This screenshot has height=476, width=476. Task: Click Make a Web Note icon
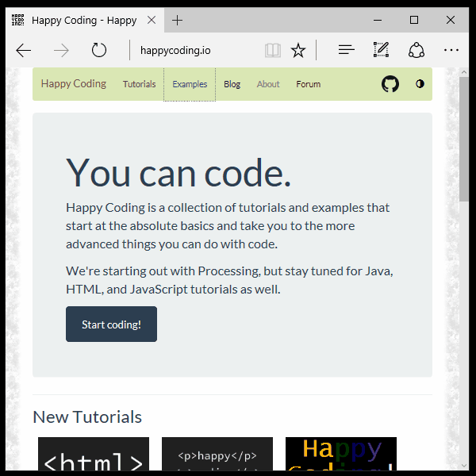(x=381, y=50)
